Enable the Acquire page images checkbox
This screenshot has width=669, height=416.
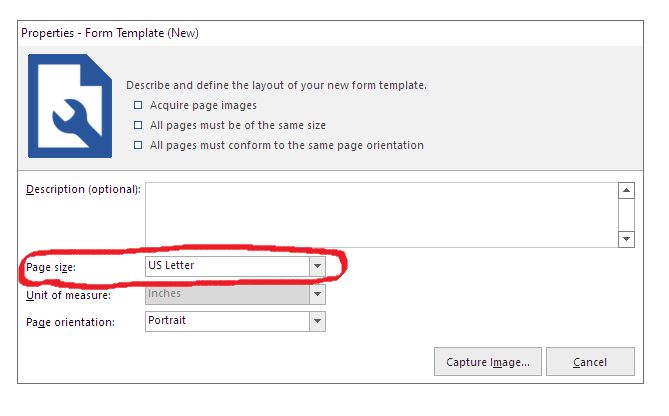(x=138, y=105)
